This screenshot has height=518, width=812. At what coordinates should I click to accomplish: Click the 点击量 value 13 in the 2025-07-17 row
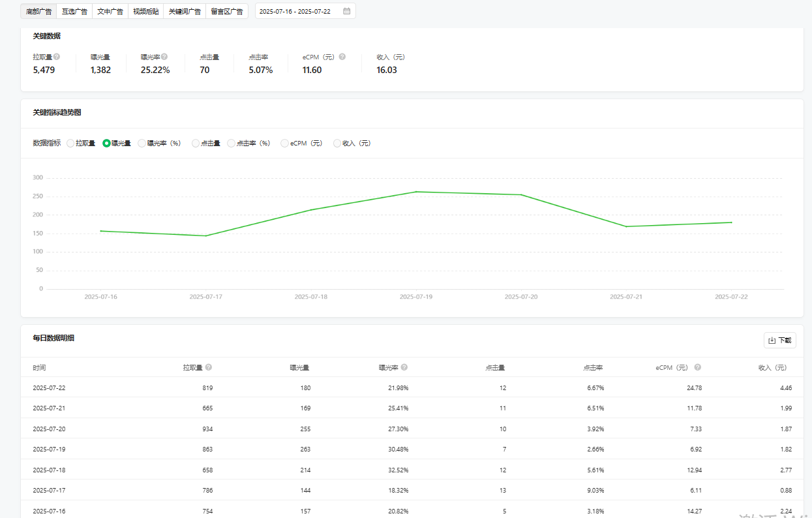pos(502,491)
